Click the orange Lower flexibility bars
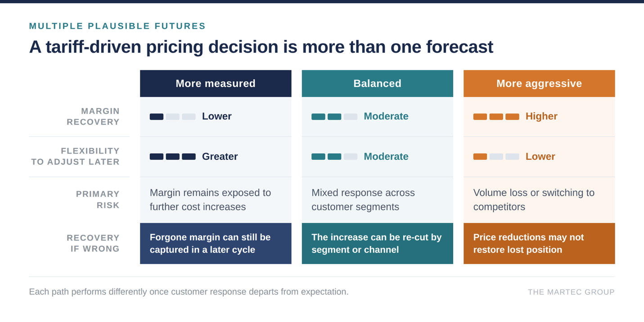Screen dimensions: 644x322 click(x=496, y=157)
